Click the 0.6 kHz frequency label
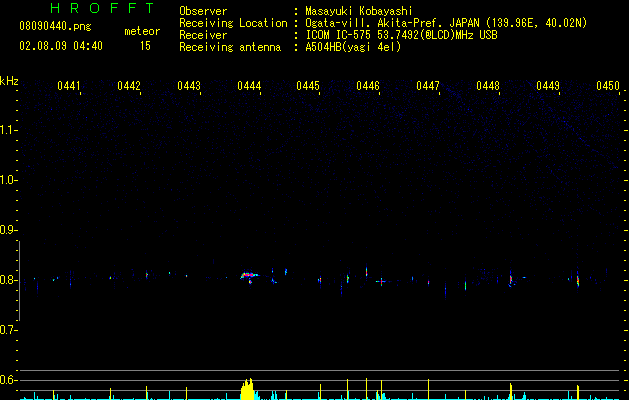This screenshot has height=400, width=629. [x=8, y=380]
